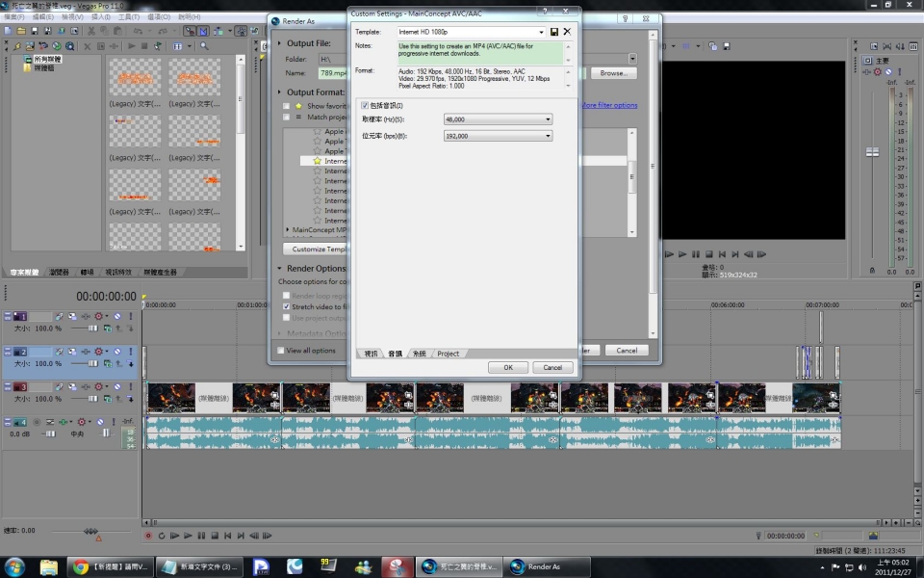This screenshot has width=924, height=578.
Task: Click the zoom magnifier icon in media toolbar
Action: point(204,46)
